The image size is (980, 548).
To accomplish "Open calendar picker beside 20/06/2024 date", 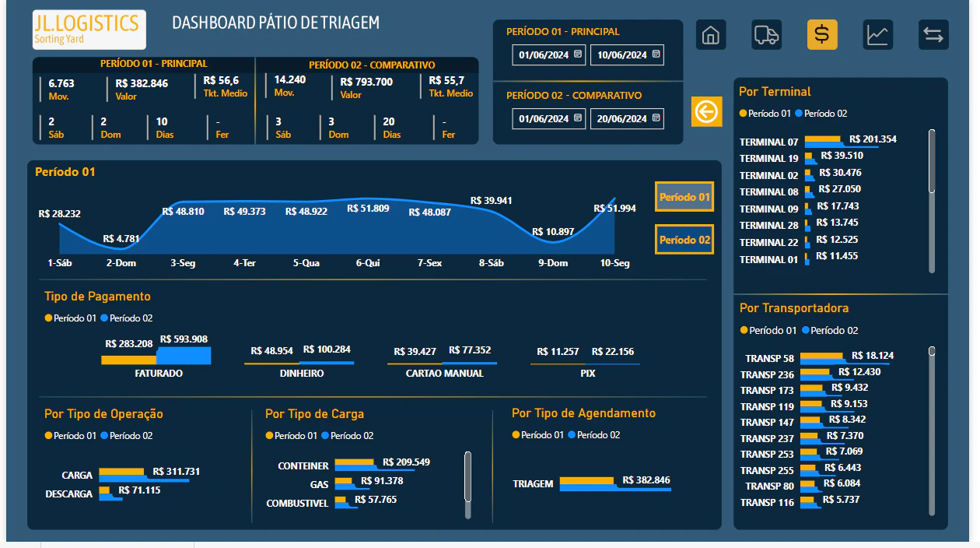I will click(x=656, y=118).
